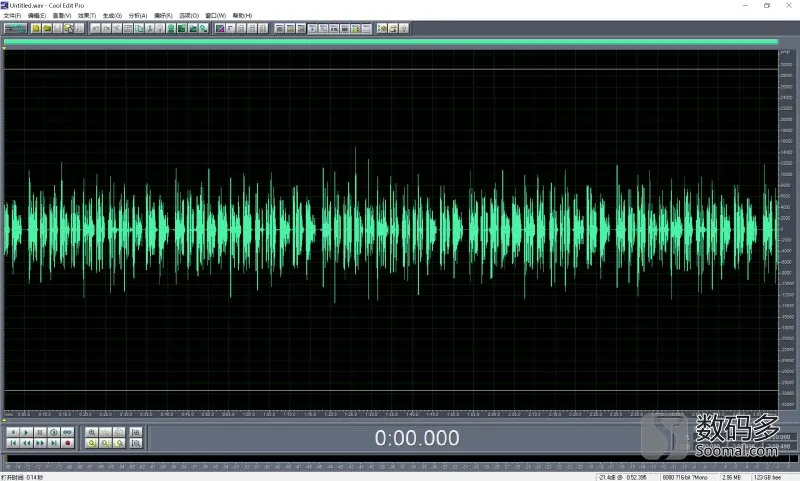The width and height of the screenshot is (800, 481).
Task: Click the Zoom to Right of Selection icon
Action: (x=119, y=443)
